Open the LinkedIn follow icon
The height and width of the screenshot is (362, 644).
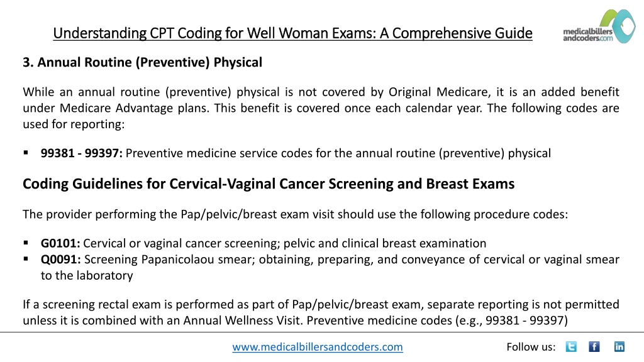(619, 347)
